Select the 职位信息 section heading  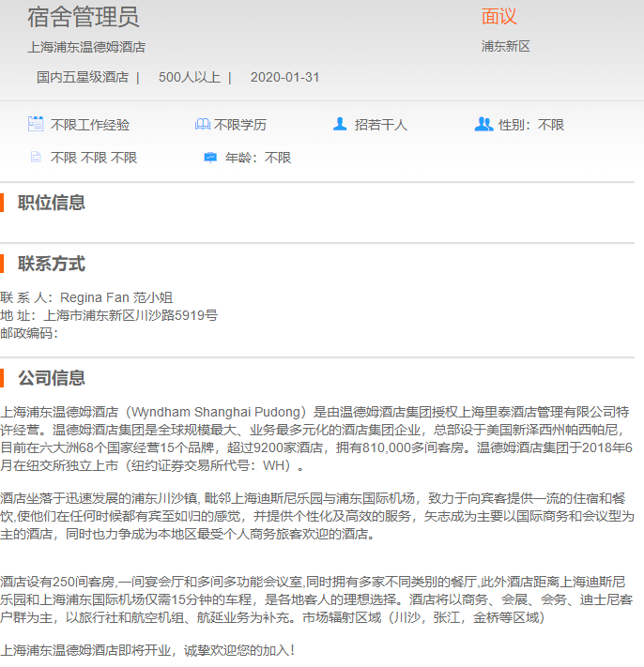click(52, 203)
